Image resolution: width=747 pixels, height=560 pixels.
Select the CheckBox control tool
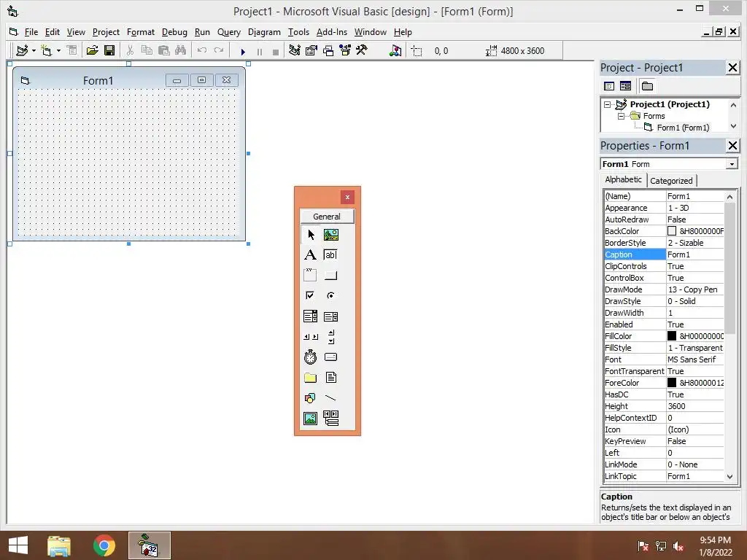310,295
